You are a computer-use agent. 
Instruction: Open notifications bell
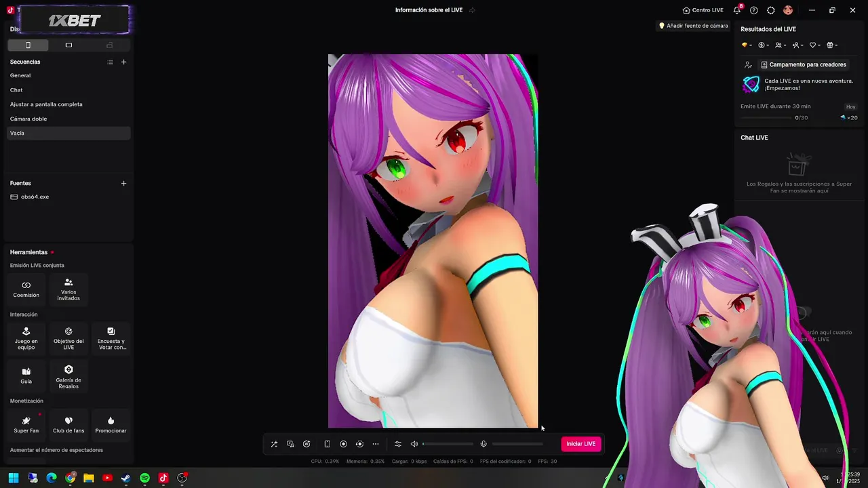point(737,10)
